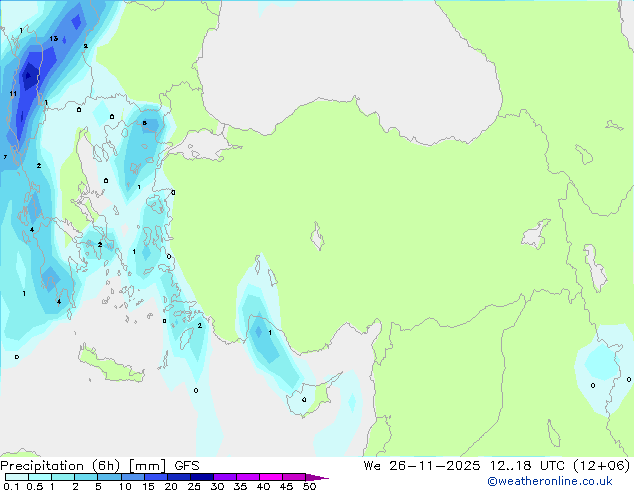The width and height of the screenshot is (634, 490).
Task: Pick the 40–45 mm magenta legend swatch
Action: point(271,477)
